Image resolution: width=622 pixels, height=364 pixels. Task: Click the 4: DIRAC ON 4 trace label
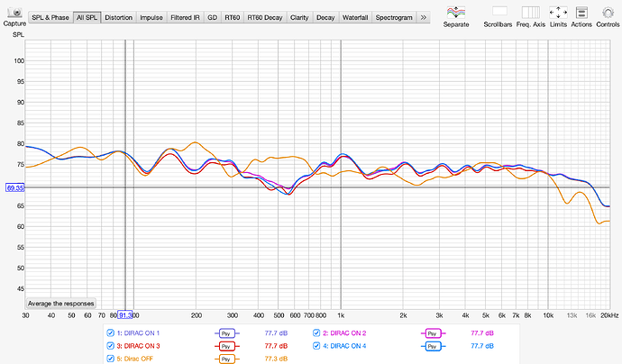pyautogui.click(x=344, y=346)
